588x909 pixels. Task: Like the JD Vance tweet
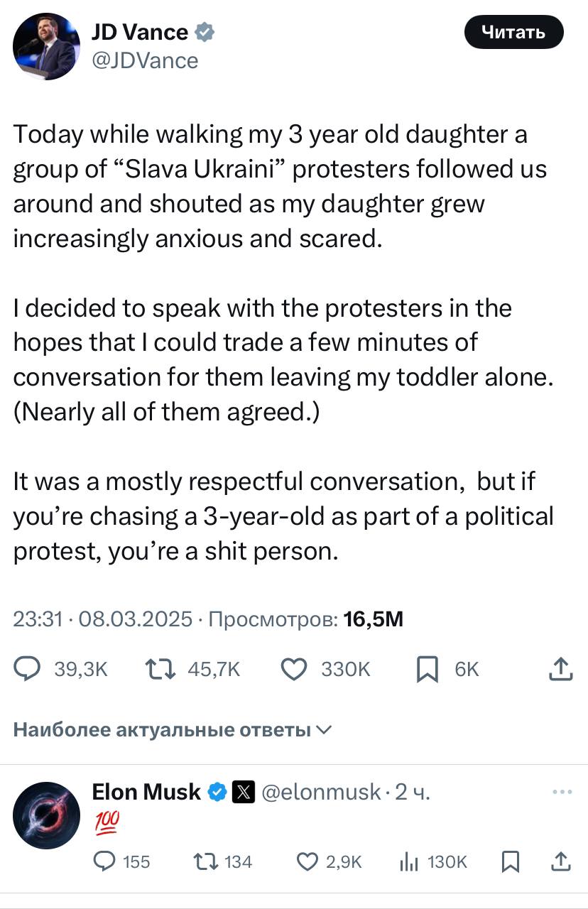pyautogui.click(x=295, y=669)
